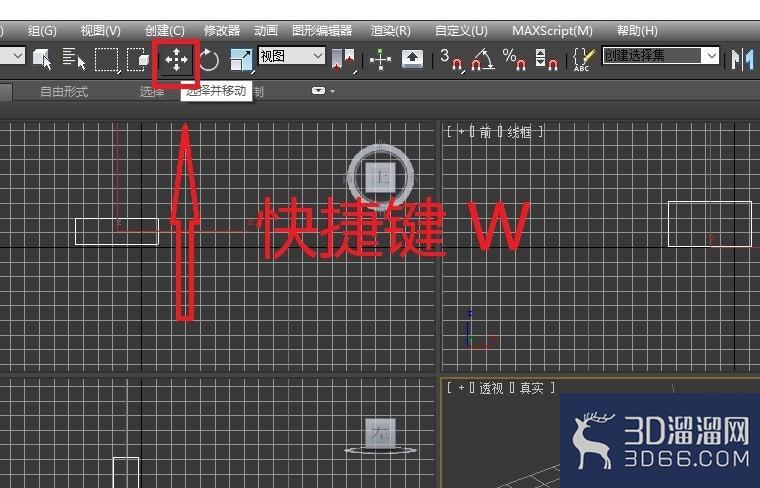Toggle Window/Crossing selection mode
Viewport: 760px width, 488px height.
tap(138, 60)
